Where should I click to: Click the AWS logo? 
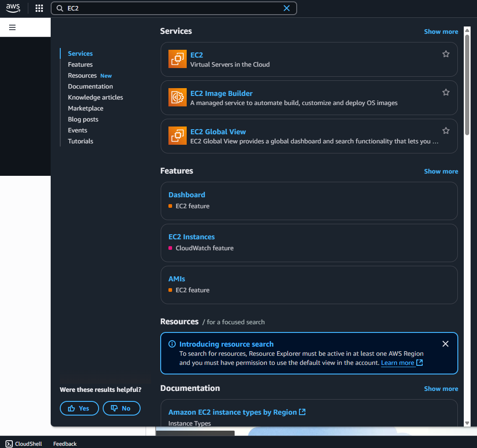coord(12,8)
